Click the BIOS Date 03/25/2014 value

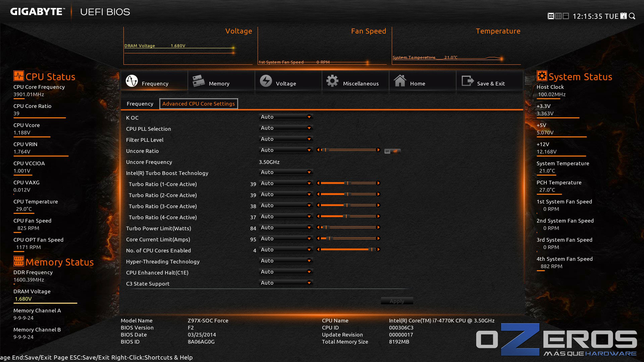point(202,335)
